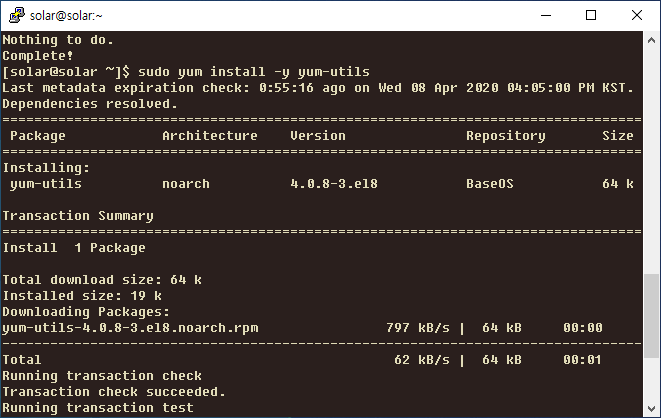Click the 'noarch' architecture value

[x=186, y=184]
